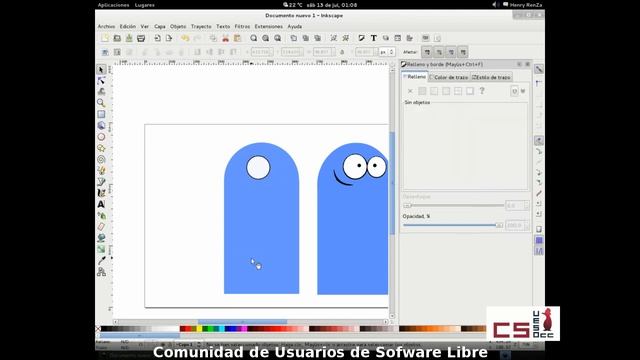Click the Opacidad slider
Viewport: 640px width, 360px height.
click(x=453, y=225)
